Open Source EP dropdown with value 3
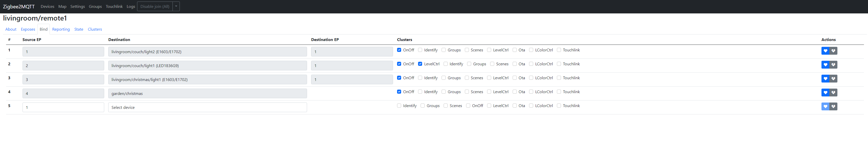 click(63, 79)
